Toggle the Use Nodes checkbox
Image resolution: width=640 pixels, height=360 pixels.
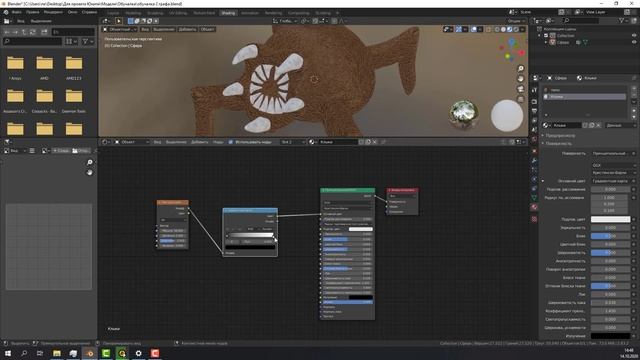point(231,142)
